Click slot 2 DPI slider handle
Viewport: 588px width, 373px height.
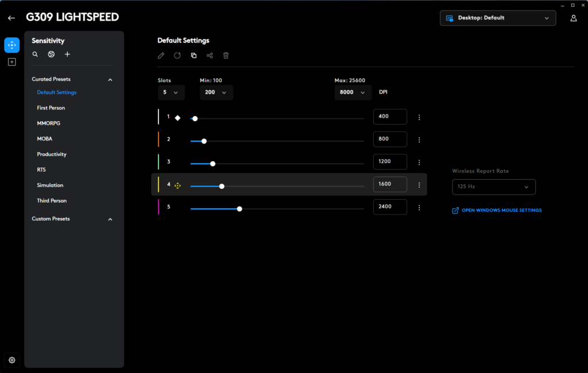(204, 141)
